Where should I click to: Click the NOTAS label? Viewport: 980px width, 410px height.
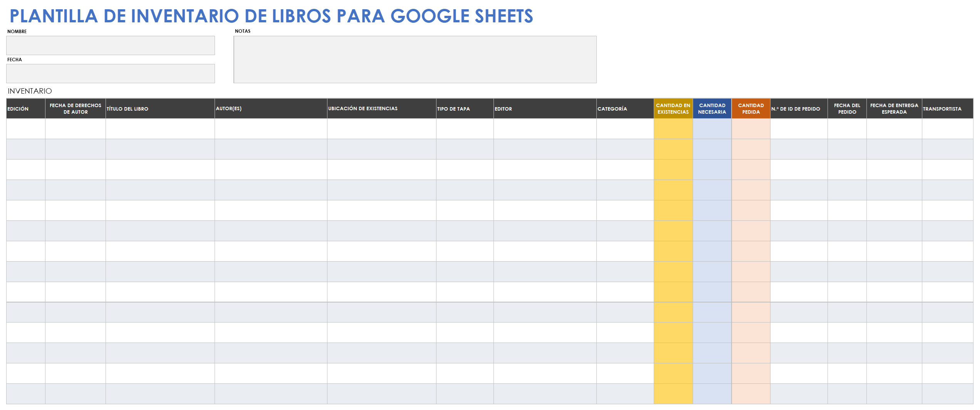tap(243, 31)
